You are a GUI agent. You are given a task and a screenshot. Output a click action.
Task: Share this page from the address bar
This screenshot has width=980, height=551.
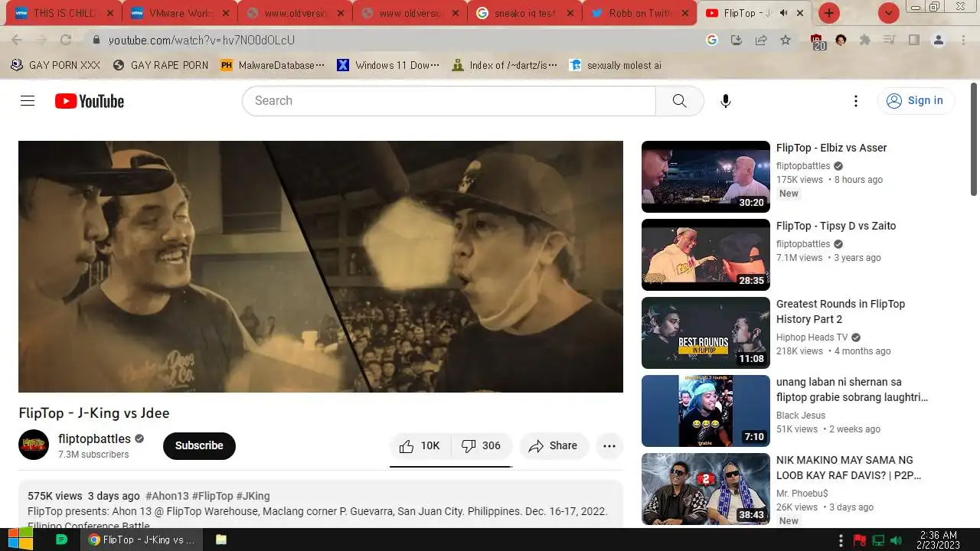761,40
